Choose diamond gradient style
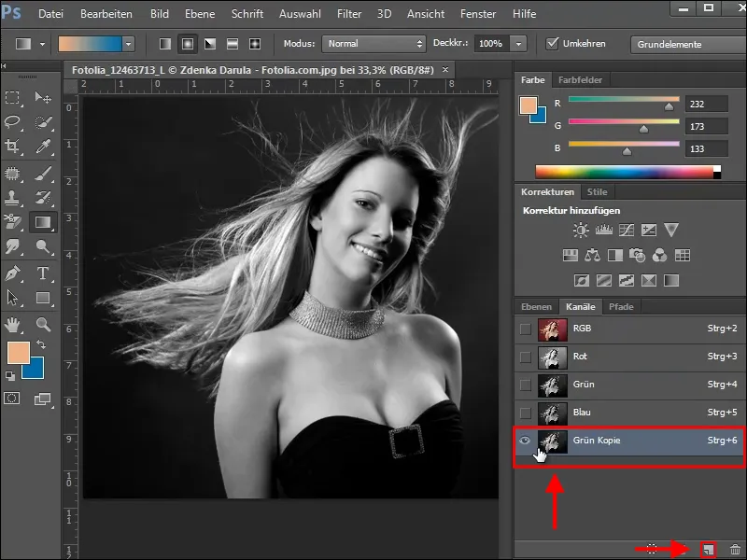The width and height of the screenshot is (747, 560). point(255,44)
